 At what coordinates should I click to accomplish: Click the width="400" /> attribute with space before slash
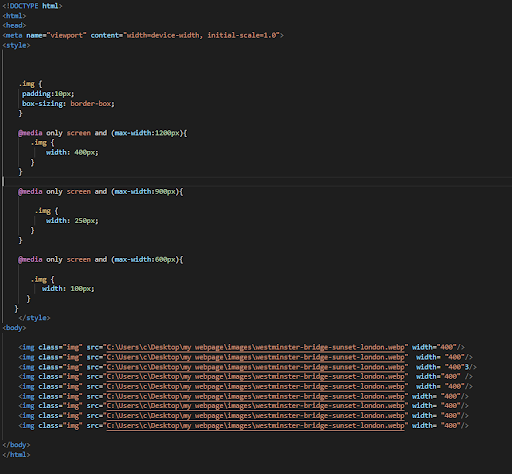point(444,376)
